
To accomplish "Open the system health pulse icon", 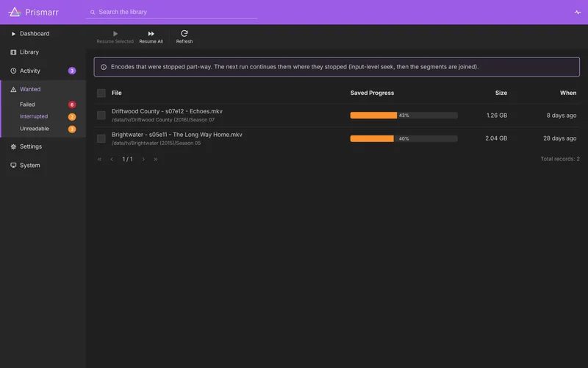I will [578, 13].
